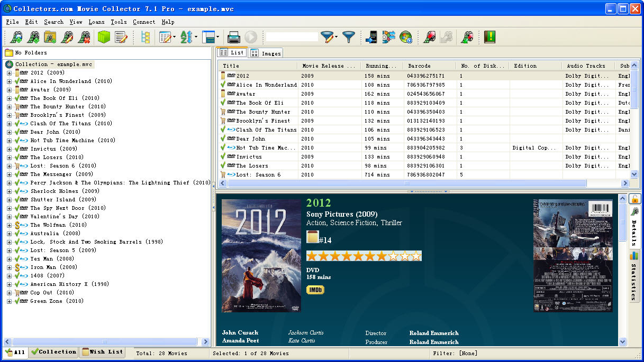Expand the Iron Man (2008) tree node
644x362 pixels.
(x=9, y=267)
